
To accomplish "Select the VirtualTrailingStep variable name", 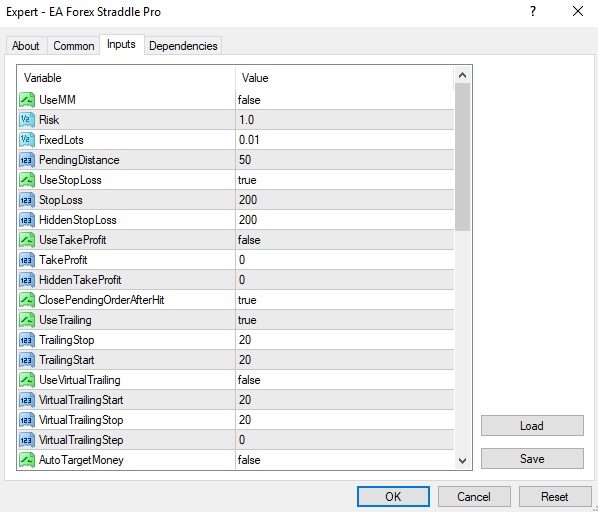I will click(x=81, y=440).
